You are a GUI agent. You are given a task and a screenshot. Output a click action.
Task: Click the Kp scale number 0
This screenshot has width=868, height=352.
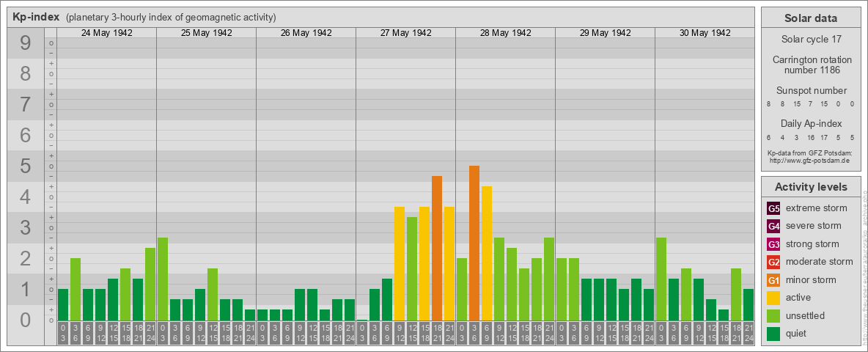[x=26, y=320]
